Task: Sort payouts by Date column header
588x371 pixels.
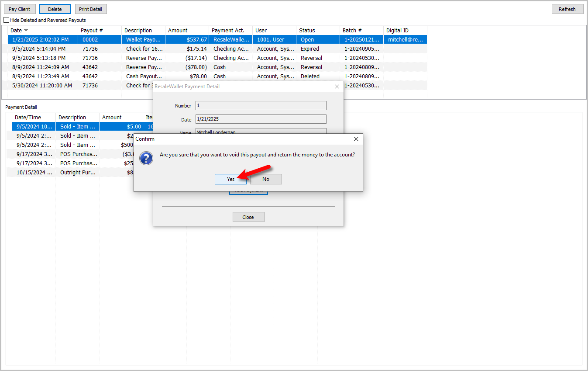Action: tap(43, 31)
